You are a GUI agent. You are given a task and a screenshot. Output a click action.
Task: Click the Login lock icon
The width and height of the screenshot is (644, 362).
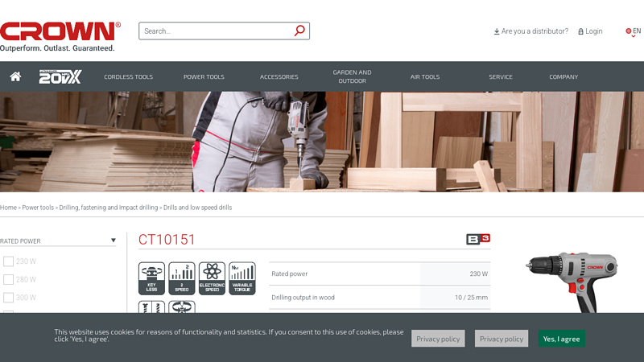[580, 31]
